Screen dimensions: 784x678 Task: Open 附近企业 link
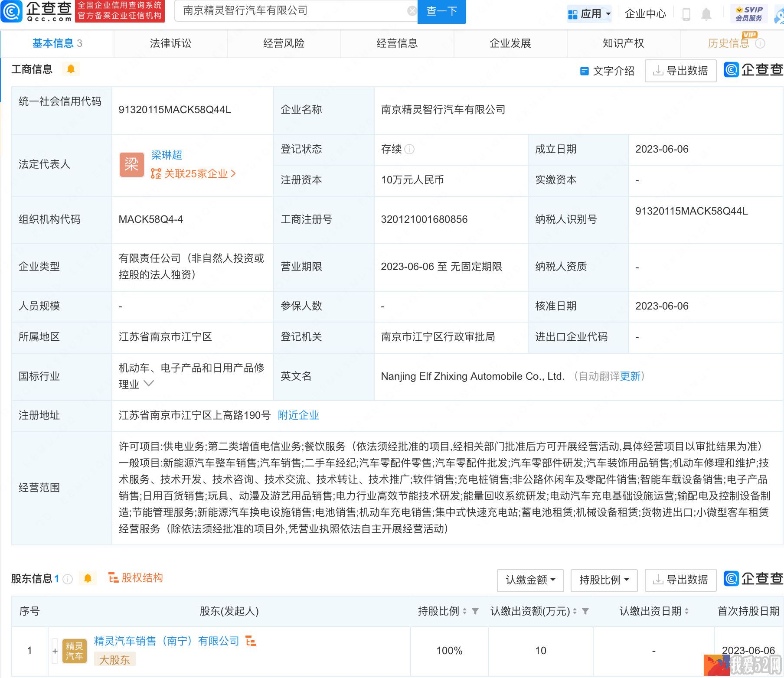coord(298,415)
